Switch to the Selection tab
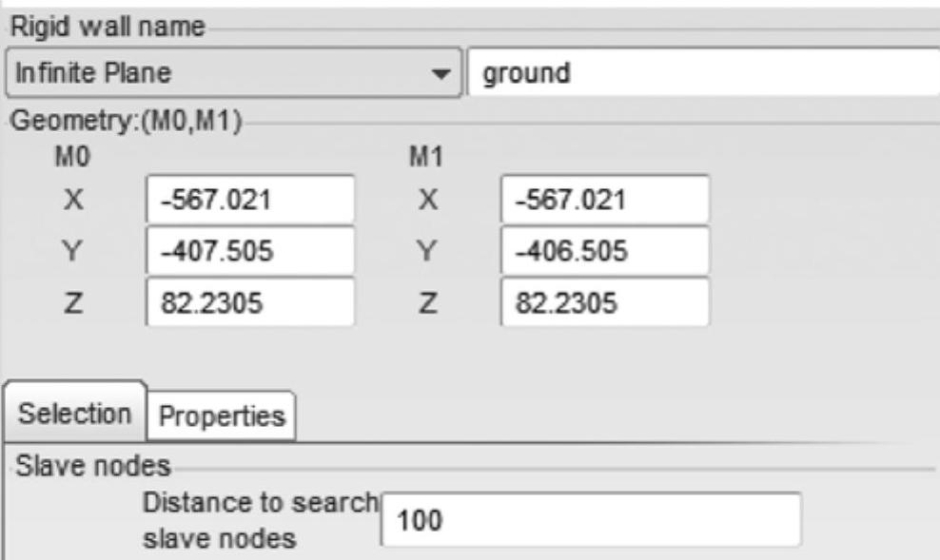940x560 pixels. click(x=75, y=414)
